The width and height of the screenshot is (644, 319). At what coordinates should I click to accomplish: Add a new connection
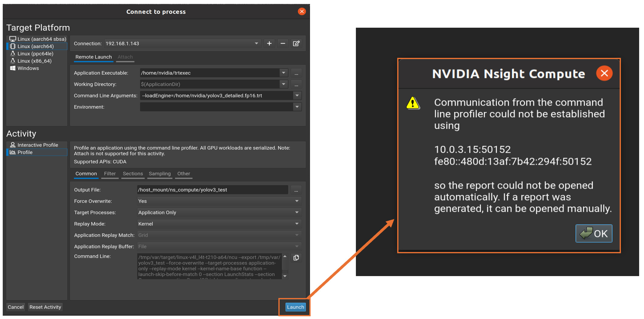269,43
